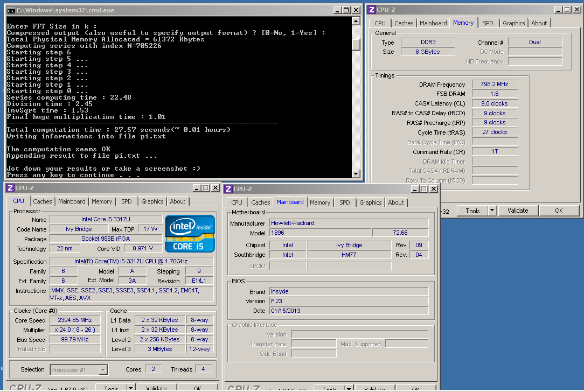Click the FSB:DRAM 1:6 value
584x392 pixels.
[495, 94]
